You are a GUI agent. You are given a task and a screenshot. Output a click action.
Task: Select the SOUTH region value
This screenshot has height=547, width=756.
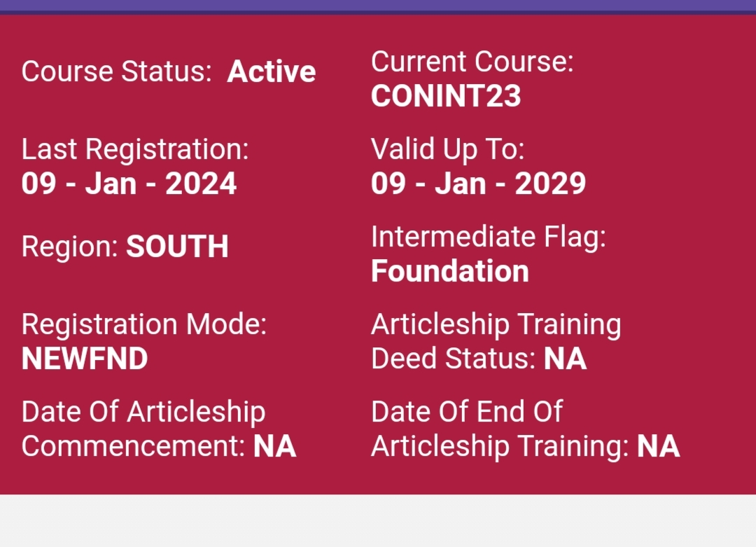[x=177, y=247]
